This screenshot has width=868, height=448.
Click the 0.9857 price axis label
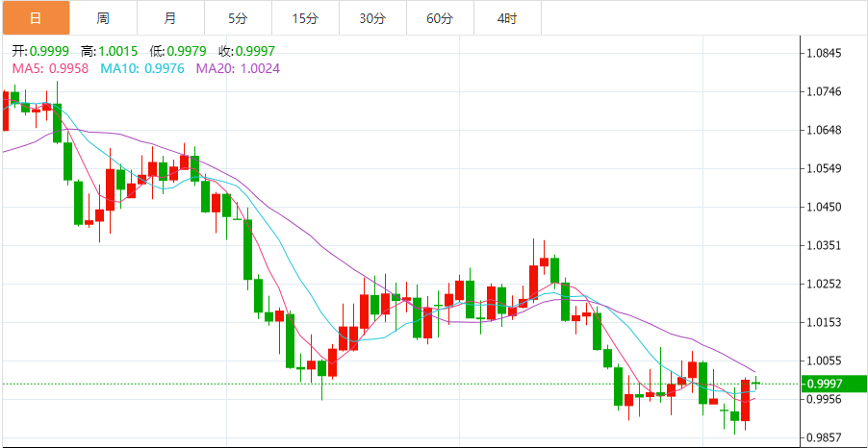point(825,436)
